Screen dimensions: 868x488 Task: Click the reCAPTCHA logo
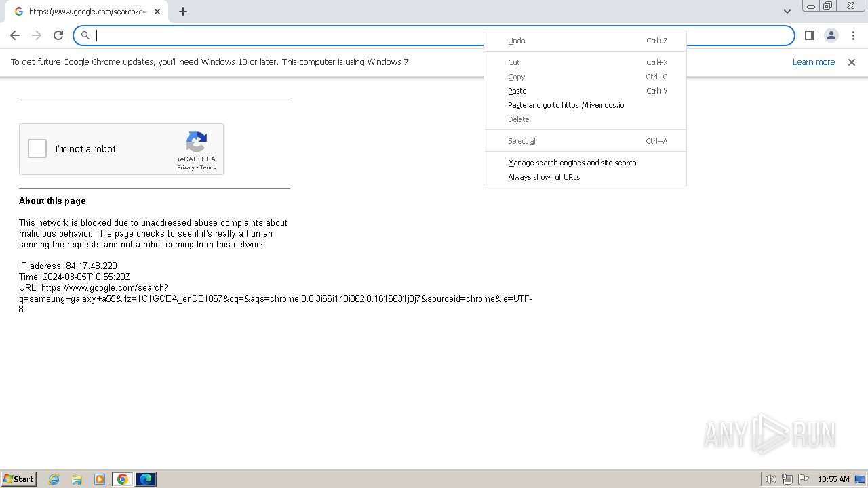coord(197,142)
